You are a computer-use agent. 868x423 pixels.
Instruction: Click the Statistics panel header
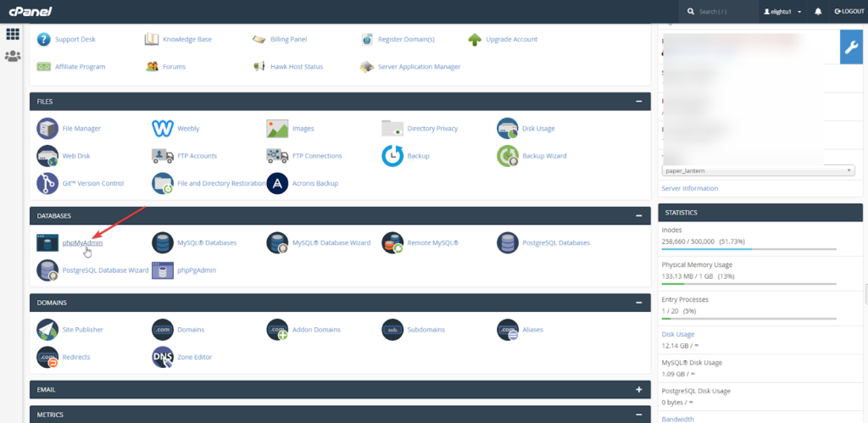click(x=760, y=213)
